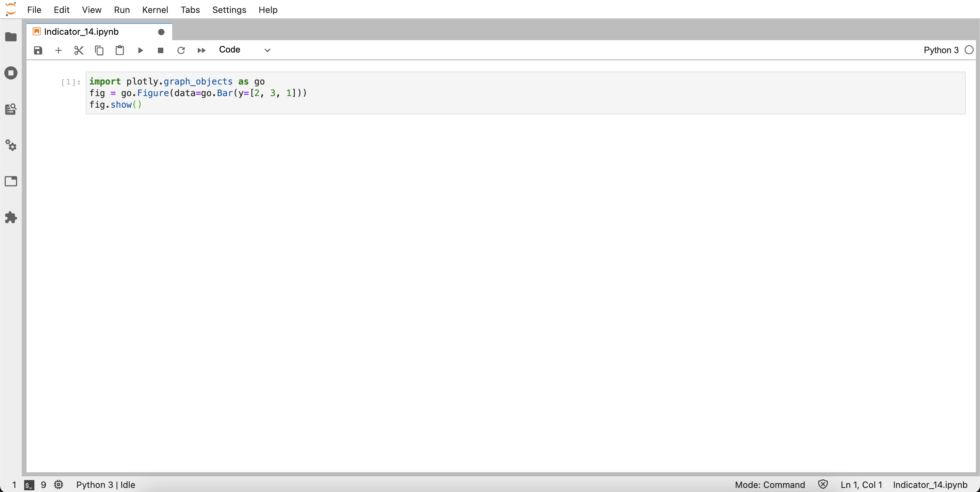
Task: Interrupt the running kernel
Action: coord(160,50)
